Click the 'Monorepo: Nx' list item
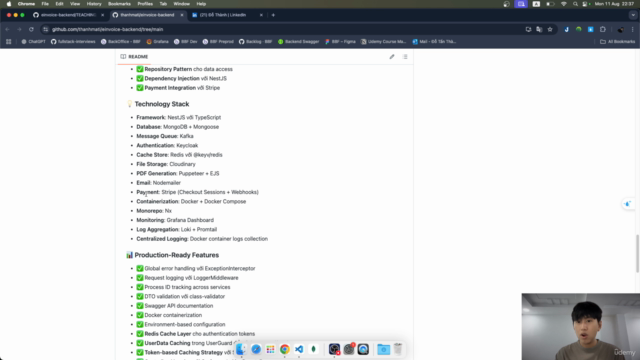Viewport: 640px width, 360px height. [x=154, y=211]
